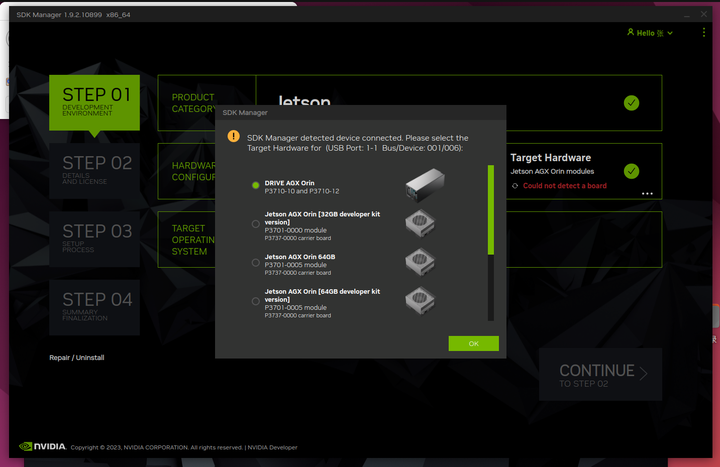Go to STEP 02 Details and License
Viewport: 720px width, 467px height.
[95, 171]
